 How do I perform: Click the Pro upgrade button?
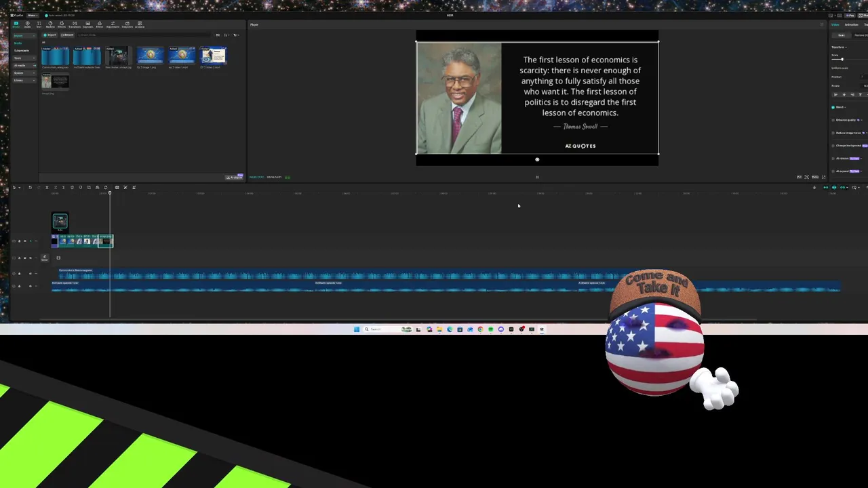(850, 15)
